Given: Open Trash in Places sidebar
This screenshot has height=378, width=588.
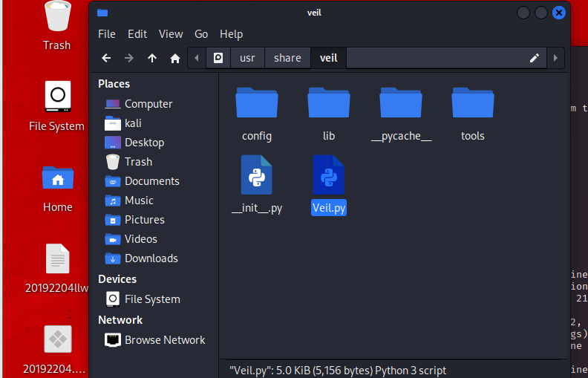Looking at the screenshot, I should (128, 162).
